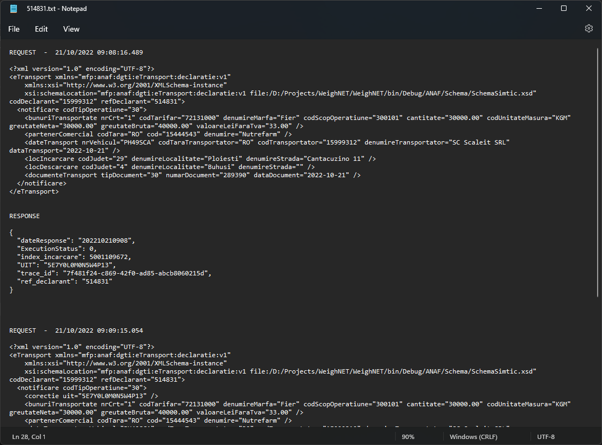Viewport: 602px width, 445px height.
Task: Click the second REQUEST 09:09:15.054 line
Action: click(76, 331)
